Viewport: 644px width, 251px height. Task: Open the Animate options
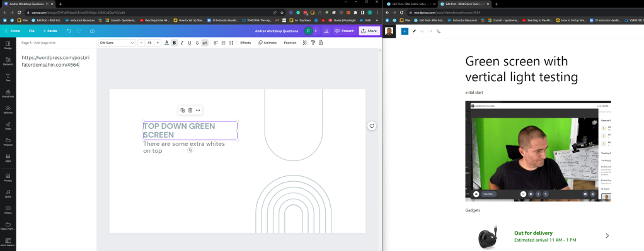click(x=267, y=43)
